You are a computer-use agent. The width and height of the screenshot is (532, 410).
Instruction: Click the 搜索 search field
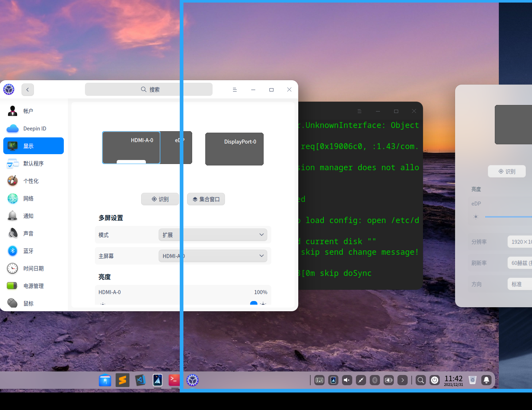click(x=149, y=89)
